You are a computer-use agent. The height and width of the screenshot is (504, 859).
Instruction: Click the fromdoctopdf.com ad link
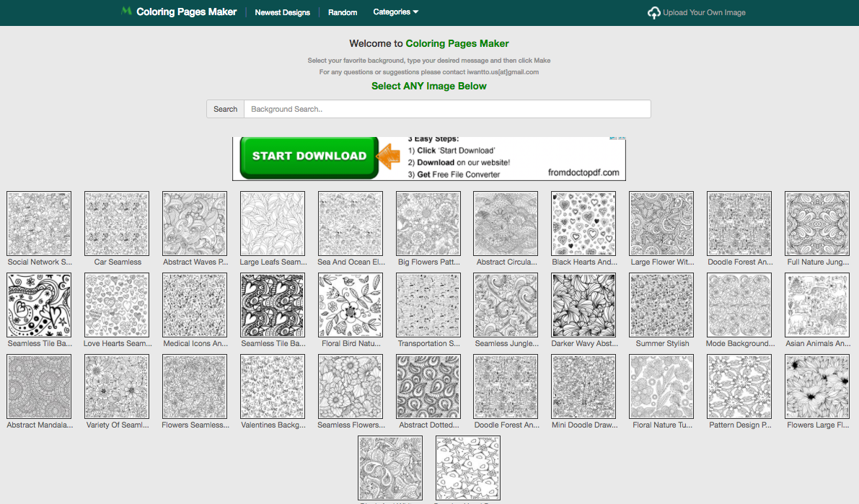(583, 172)
